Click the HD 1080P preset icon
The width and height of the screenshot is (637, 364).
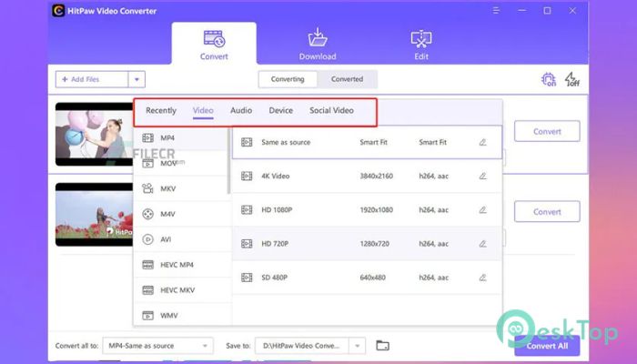(247, 209)
